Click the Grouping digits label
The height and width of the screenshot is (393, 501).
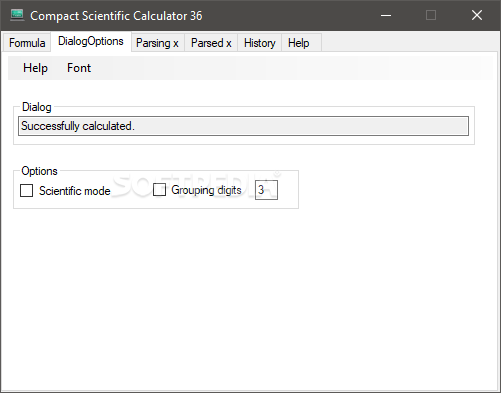click(206, 190)
